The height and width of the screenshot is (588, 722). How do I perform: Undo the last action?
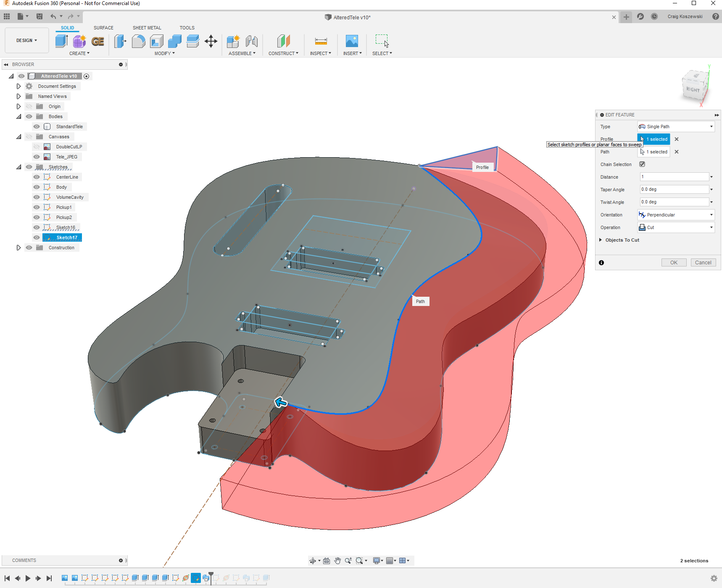tap(53, 16)
